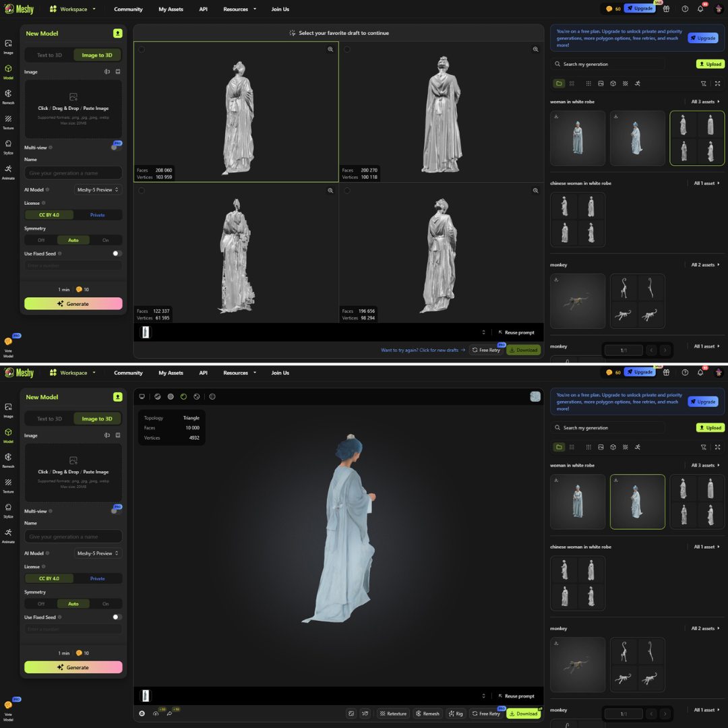The image size is (728, 728).
Task: Select Private license option in the upper window
Action: pos(98,215)
